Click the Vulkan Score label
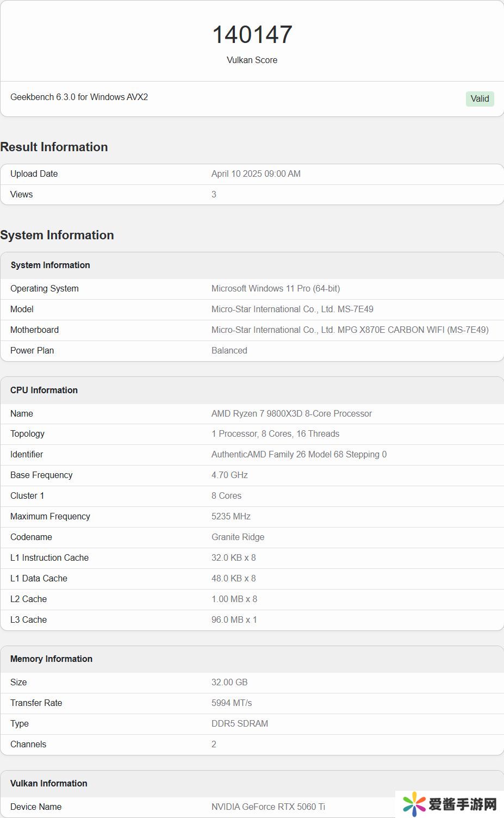This screenshot has width=504, height=818. pyautogui.click(x=252, y=60)
